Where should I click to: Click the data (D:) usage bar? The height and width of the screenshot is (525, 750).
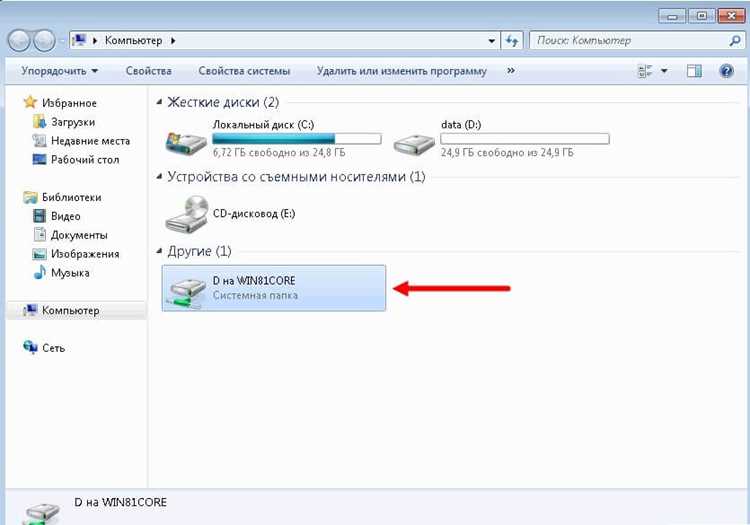click(525, 139)
